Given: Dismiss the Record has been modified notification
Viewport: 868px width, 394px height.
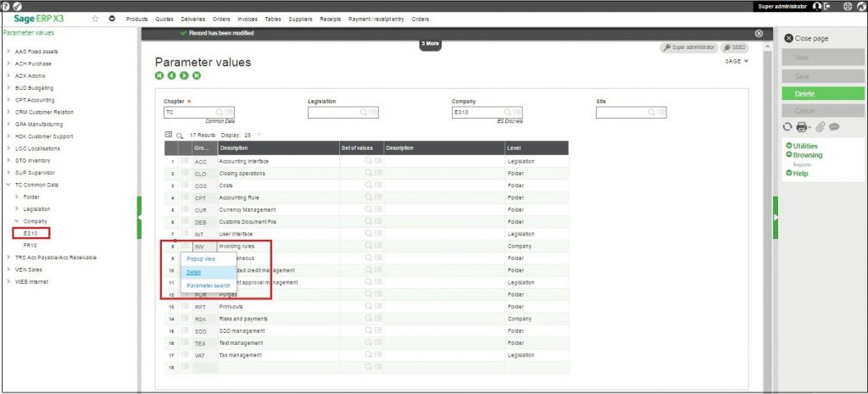Looking at the screenshot, I should click(x=759, y=33).
